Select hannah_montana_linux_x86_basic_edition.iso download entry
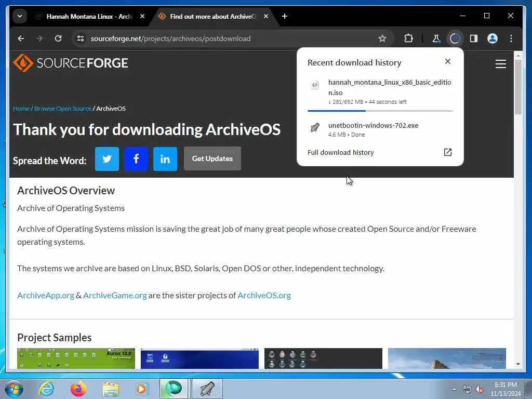 tap(380, 92)
